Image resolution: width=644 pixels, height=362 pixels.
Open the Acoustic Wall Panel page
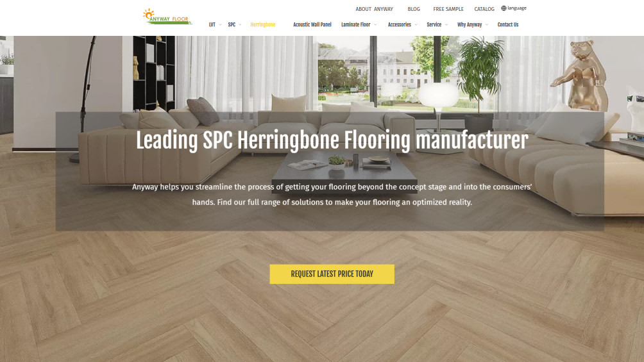click(x=312, y=24)
